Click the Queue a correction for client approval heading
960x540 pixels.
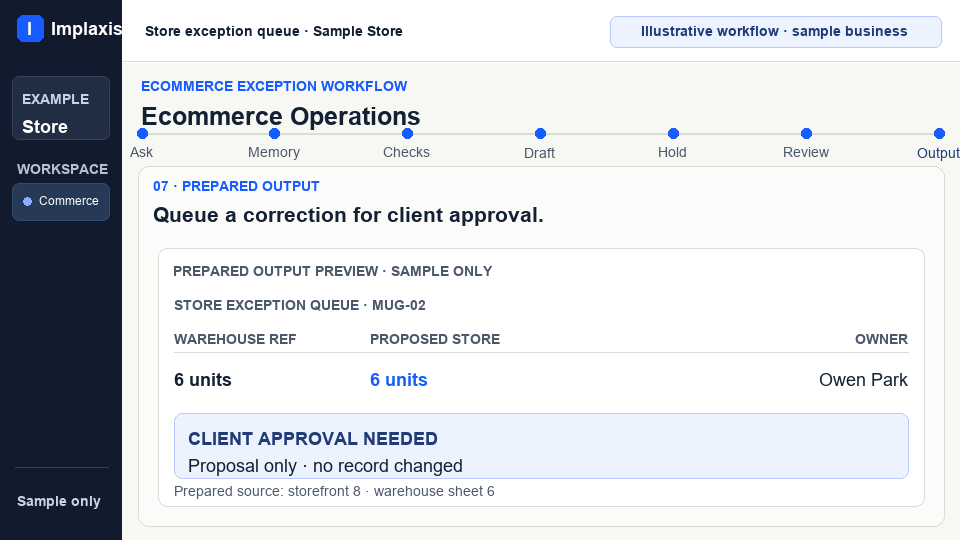pos(348,216)
